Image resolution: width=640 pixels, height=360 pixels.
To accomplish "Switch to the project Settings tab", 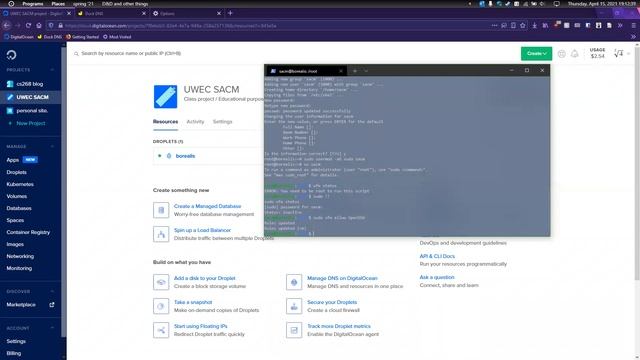I will click(222, 122).
